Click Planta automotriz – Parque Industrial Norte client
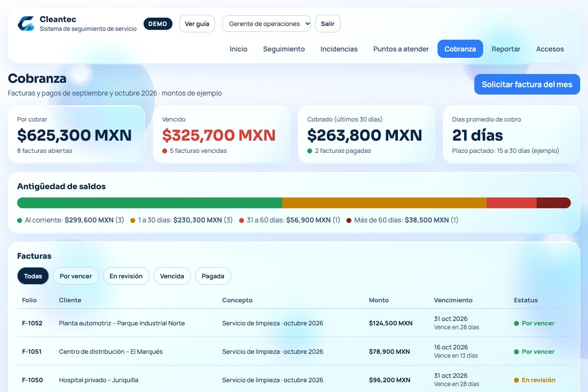This screenshot has width=588, height=392. (122, 323)
